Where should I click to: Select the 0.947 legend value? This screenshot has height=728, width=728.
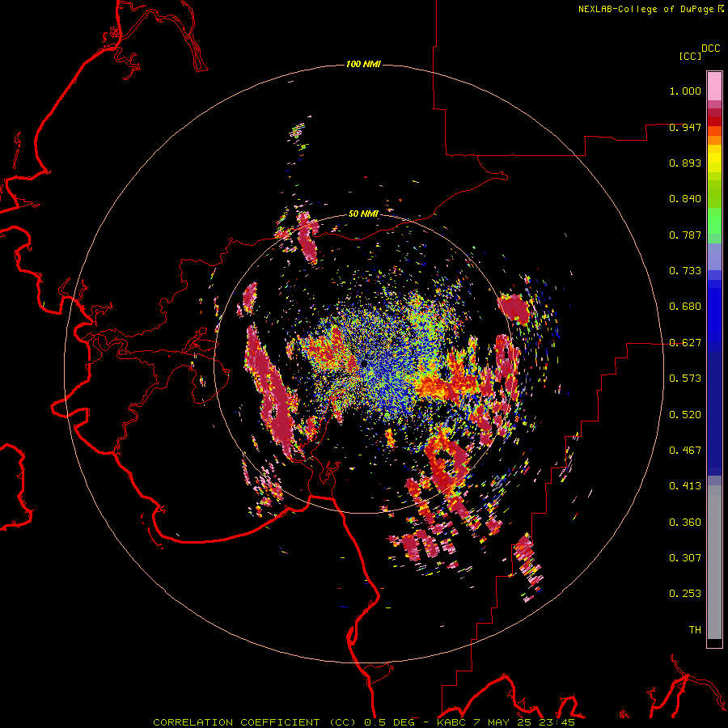click(x=685, y=127)
